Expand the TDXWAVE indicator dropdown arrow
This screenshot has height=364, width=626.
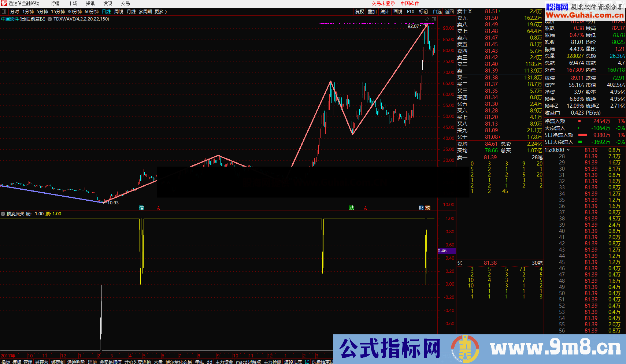coord(50,19)
